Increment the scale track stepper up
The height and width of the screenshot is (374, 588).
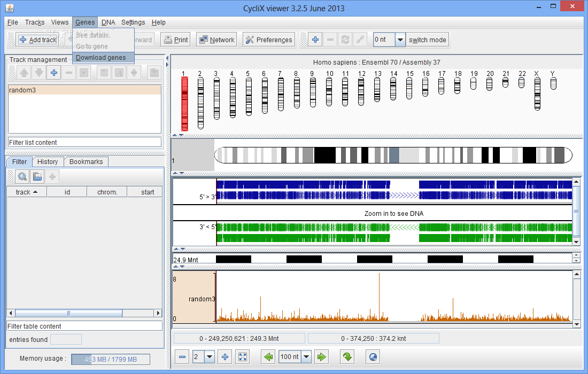[x=576, y=255]
